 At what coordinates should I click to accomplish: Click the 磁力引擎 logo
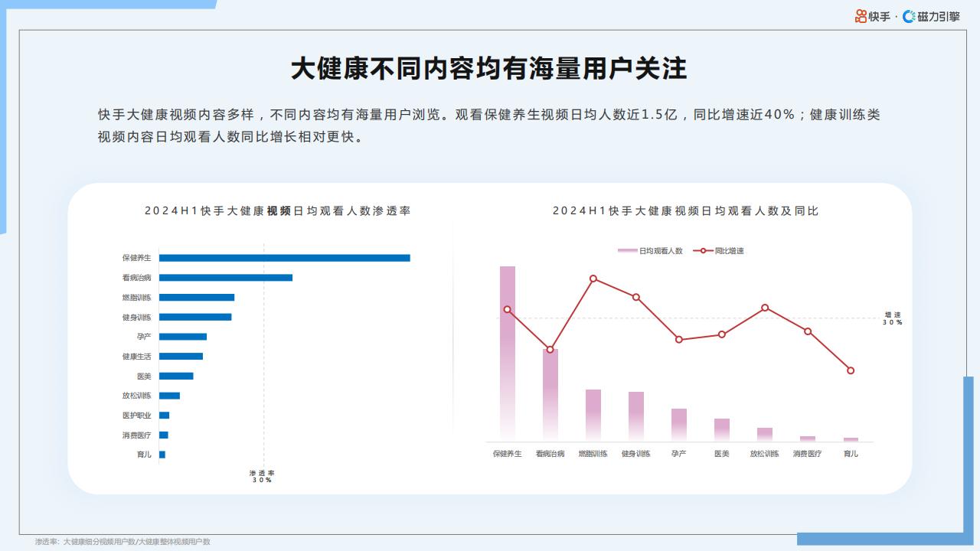point(931,16)
